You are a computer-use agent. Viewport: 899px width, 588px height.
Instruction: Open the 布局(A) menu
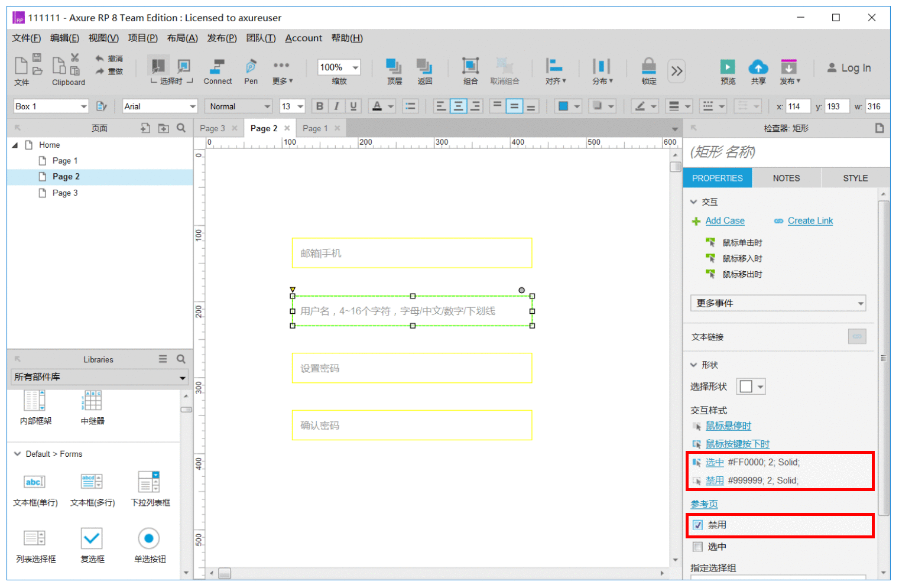pyautogui.click(x=182, y=38)
